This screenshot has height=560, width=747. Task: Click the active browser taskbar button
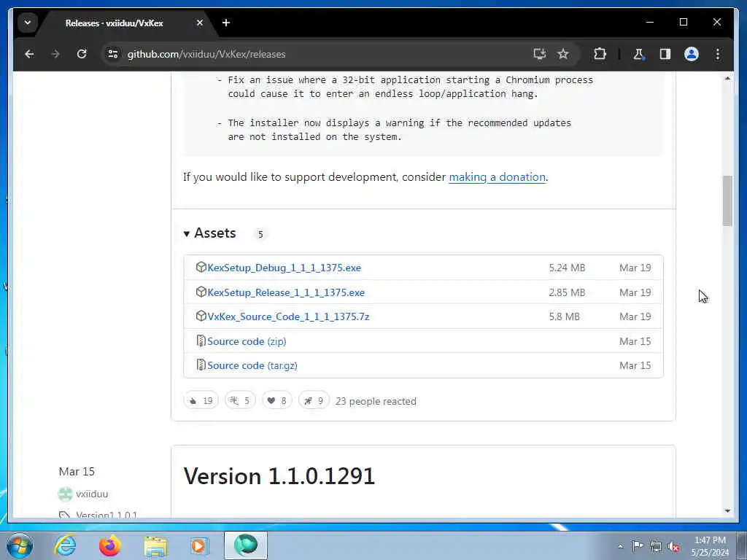[246, 545]
